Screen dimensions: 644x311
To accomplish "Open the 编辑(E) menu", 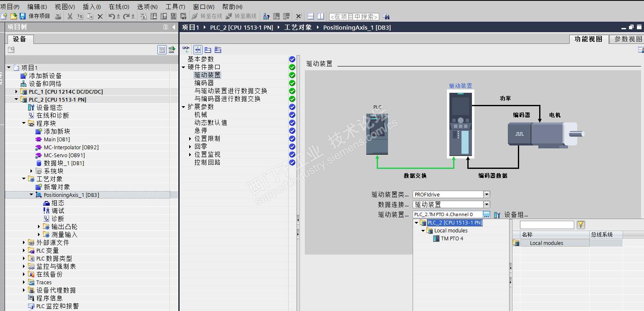I will [x=37, y=7].
